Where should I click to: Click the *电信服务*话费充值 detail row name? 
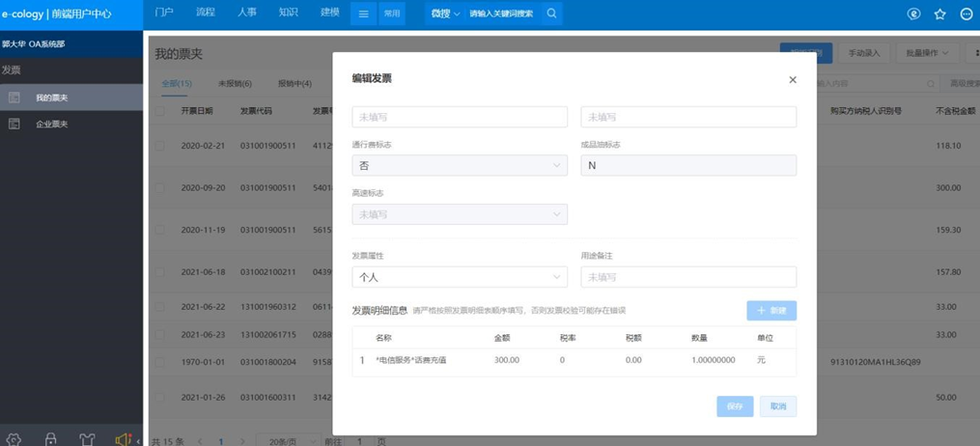(410, 360)
